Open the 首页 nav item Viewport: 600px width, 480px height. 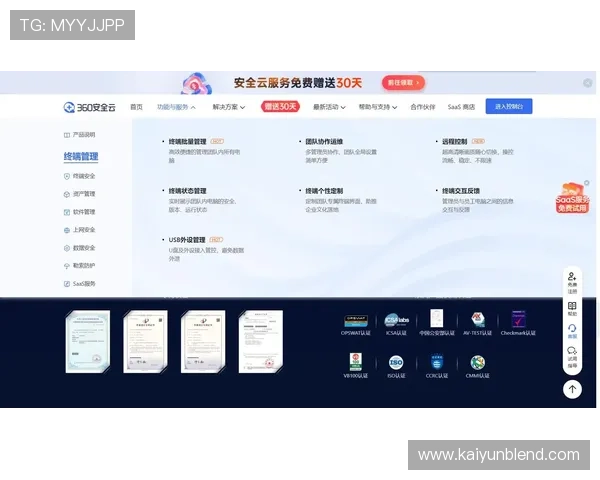(x=136, y=107)
